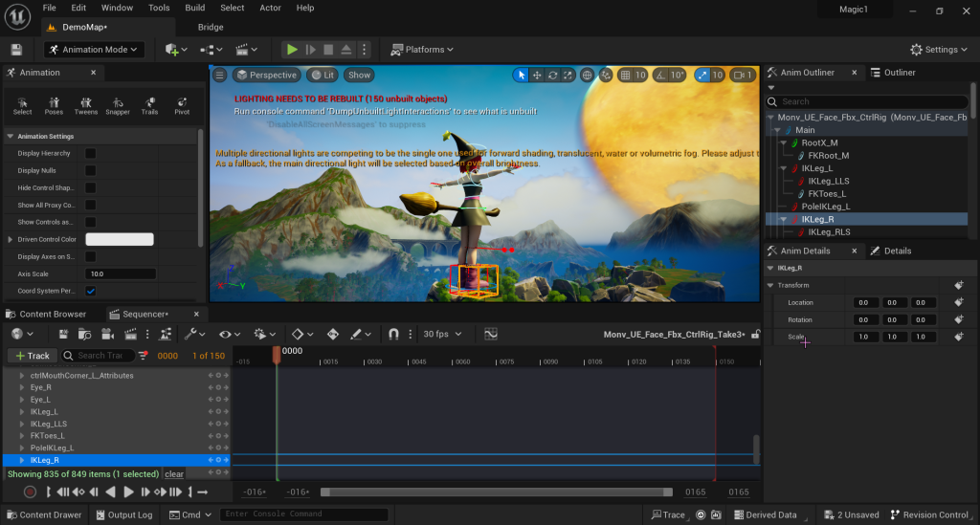Open the viewport options hamburger menu
This screenshot has width=980, height=525.
219,75
